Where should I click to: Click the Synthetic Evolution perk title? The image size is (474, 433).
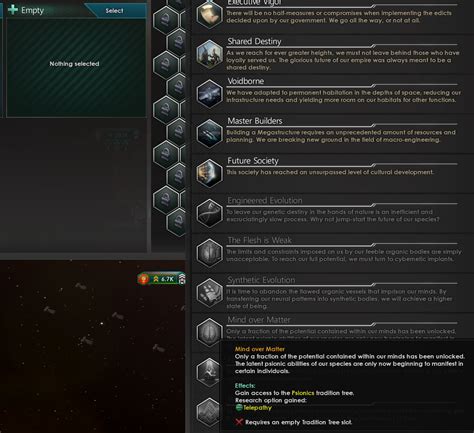261,280
